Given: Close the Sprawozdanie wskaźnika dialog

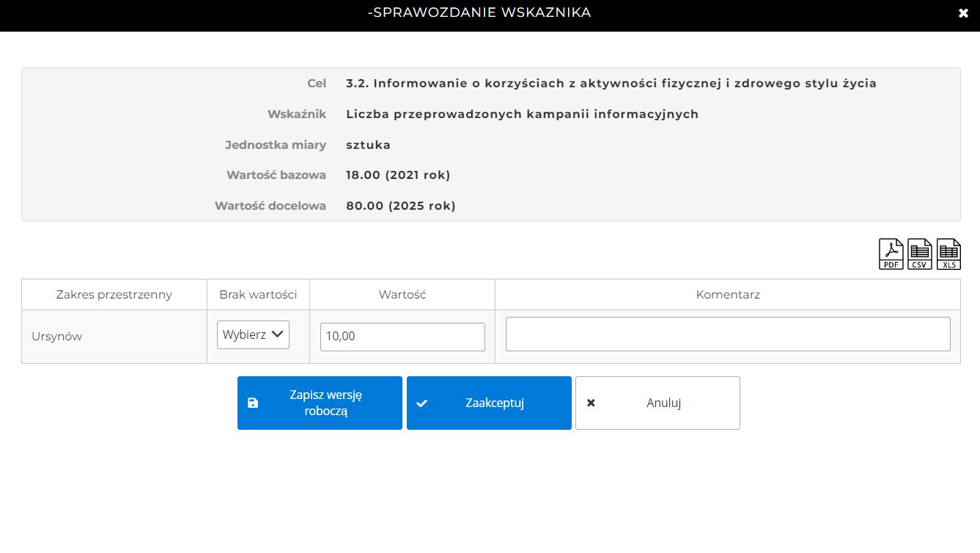Looking at the screenshot, I should 963,13.
